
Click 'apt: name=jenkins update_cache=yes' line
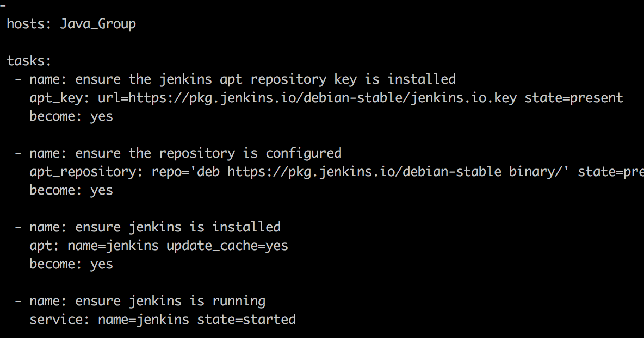(159, 246)
